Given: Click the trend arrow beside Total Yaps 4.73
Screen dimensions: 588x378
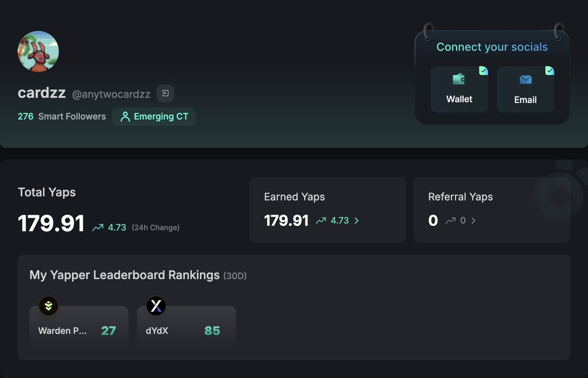Looking at the screenshot, I should pos(98,227).
